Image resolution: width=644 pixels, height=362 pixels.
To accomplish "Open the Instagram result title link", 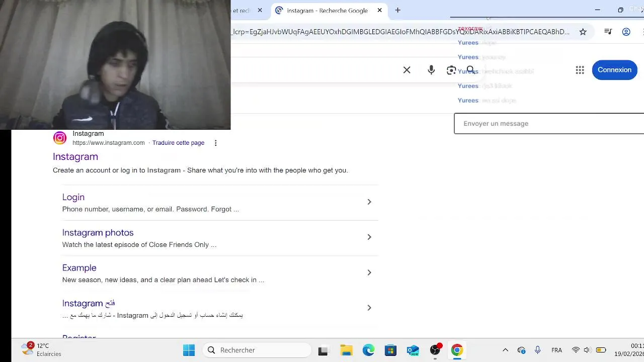I will coord(75,156).
